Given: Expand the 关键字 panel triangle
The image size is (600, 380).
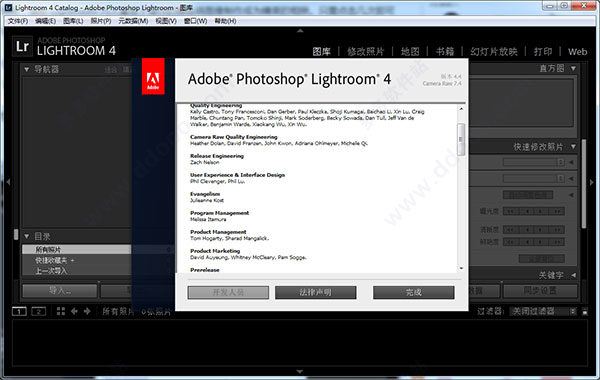Looking at the screenshot, I should coord(574,275).
